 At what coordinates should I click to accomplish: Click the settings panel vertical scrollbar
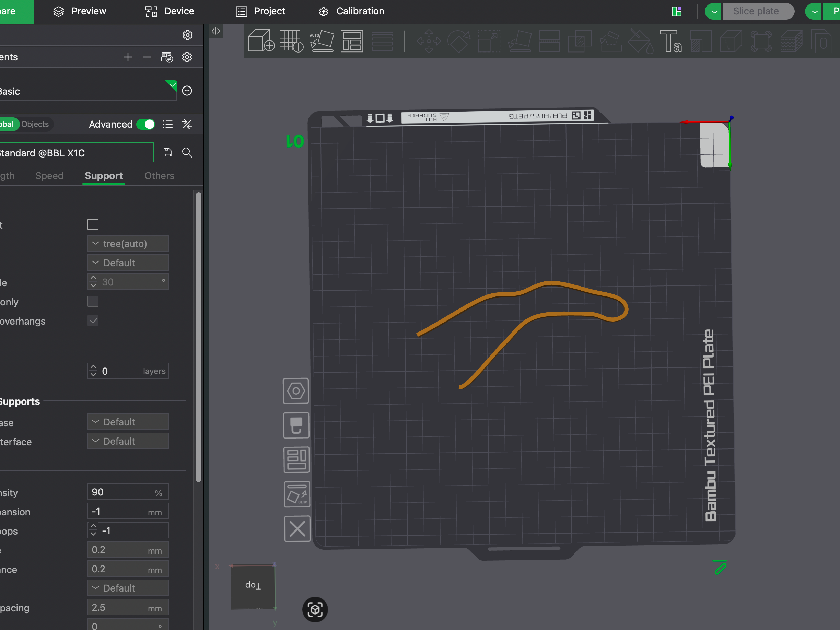(199, 337)
